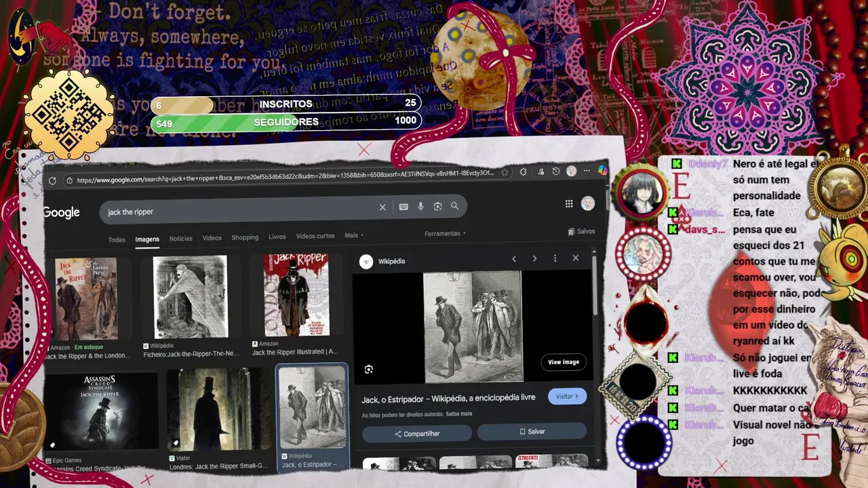Click 'Em estoque' label under Amazon result

[x=88, y=347]
